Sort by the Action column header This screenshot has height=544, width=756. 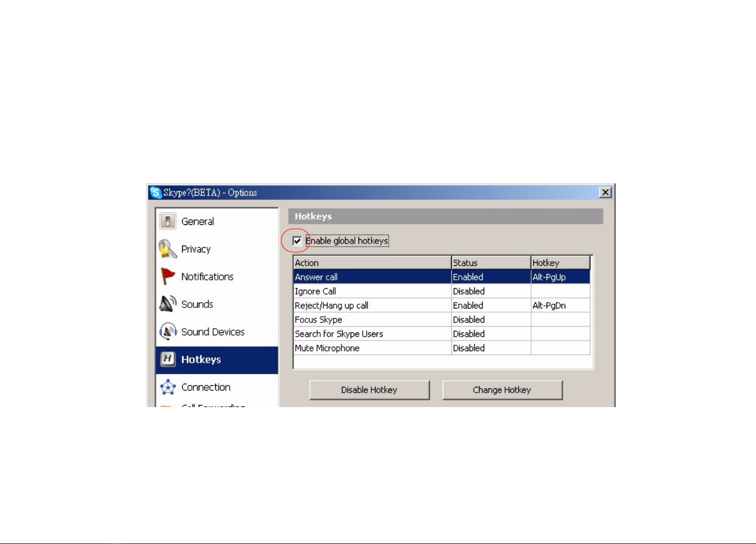coord(372,263)
